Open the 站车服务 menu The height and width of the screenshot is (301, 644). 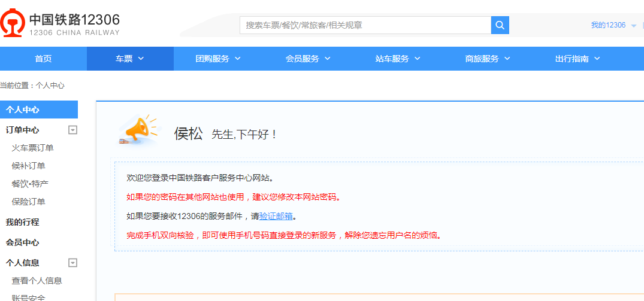(397, 59)
